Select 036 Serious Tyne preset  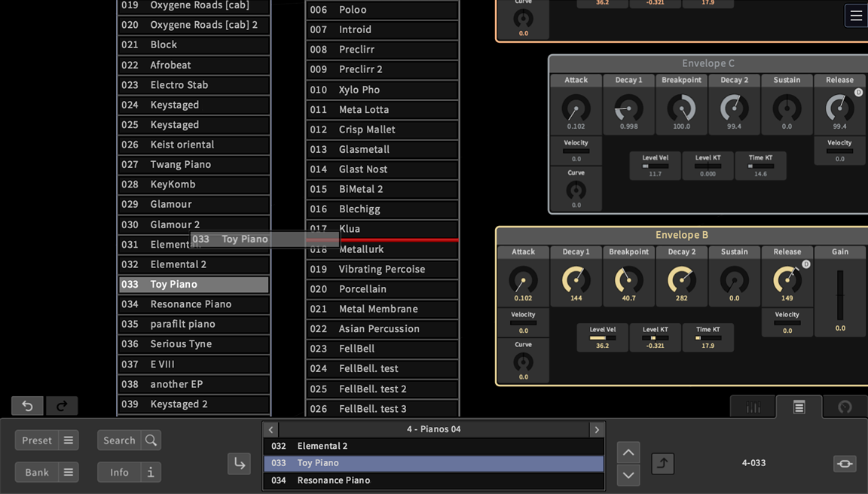194,344
